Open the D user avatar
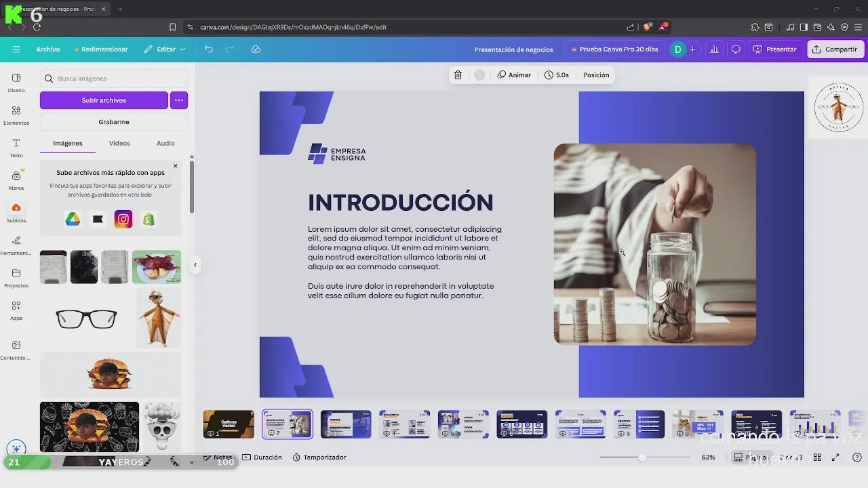Screen dimensions: 868x488 pyautogui.click(x=677, y=49)
